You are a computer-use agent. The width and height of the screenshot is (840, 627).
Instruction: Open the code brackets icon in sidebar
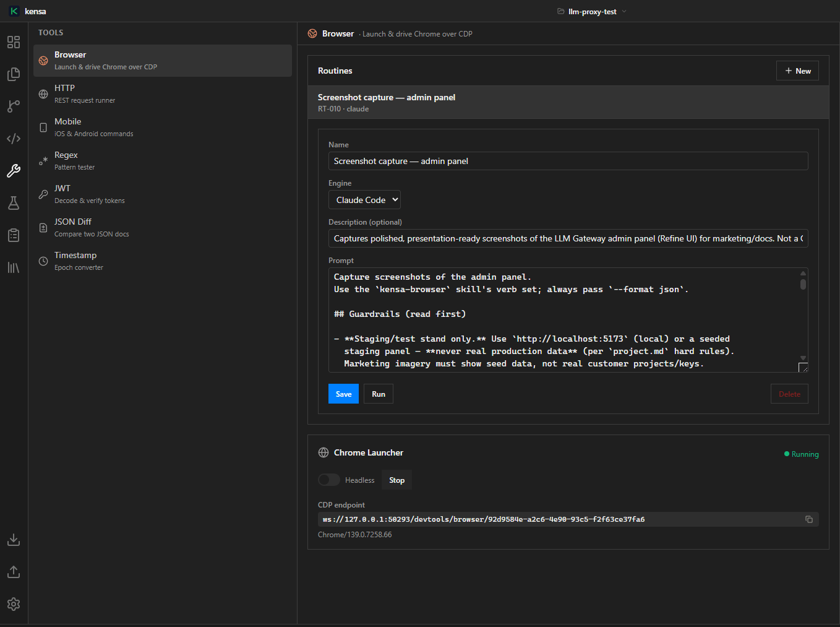coord(14,139)
